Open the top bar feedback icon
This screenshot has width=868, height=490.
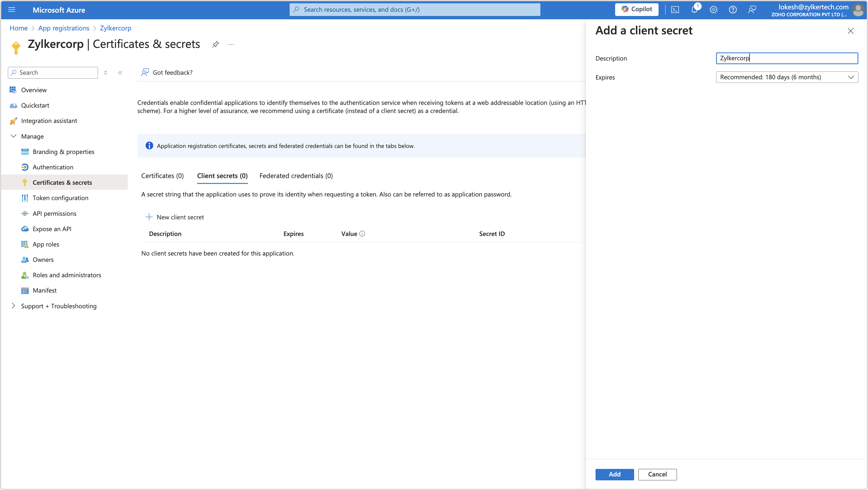point(752,10)
